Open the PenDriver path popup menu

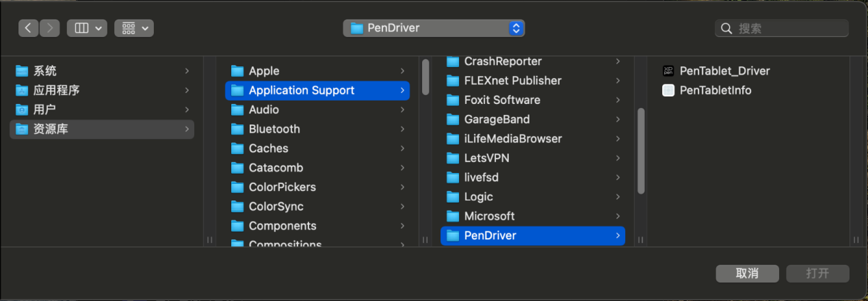pos(434,28)
